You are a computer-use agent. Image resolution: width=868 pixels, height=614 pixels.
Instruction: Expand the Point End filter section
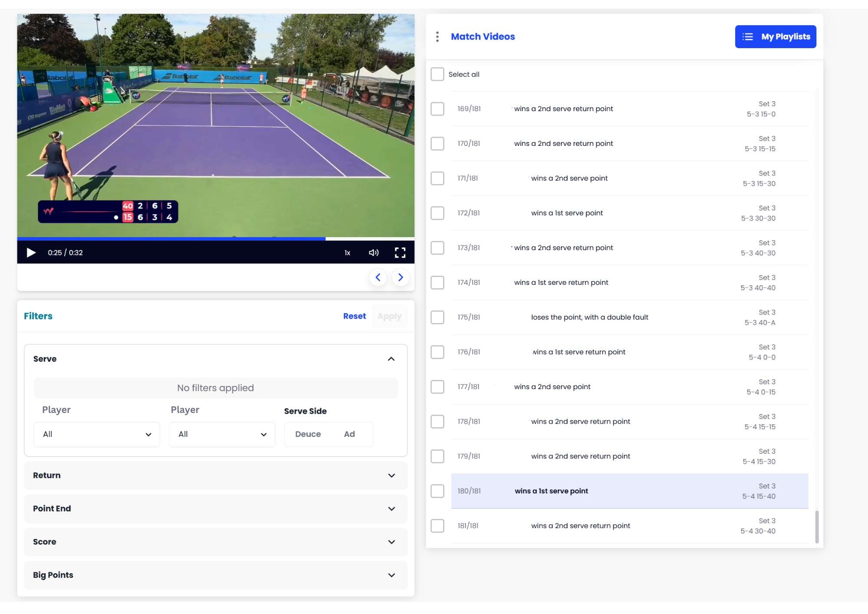pos(215,508)
